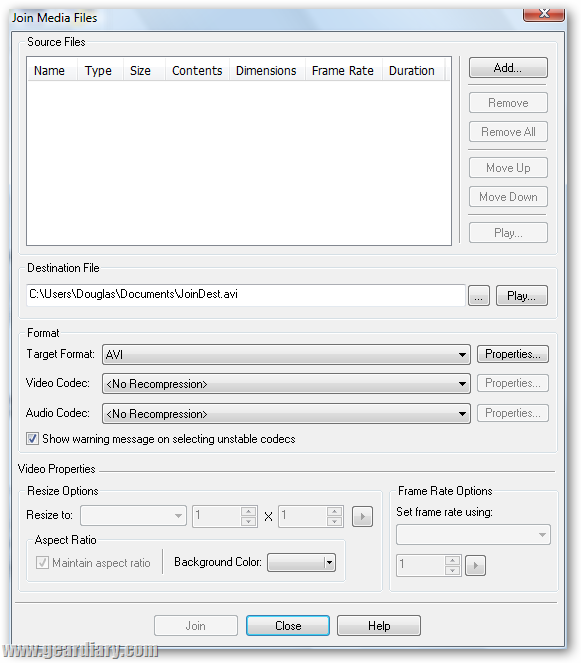Increase the resize width spinner value
Viewport: 581px width, 663px height.
pos(249,511)
